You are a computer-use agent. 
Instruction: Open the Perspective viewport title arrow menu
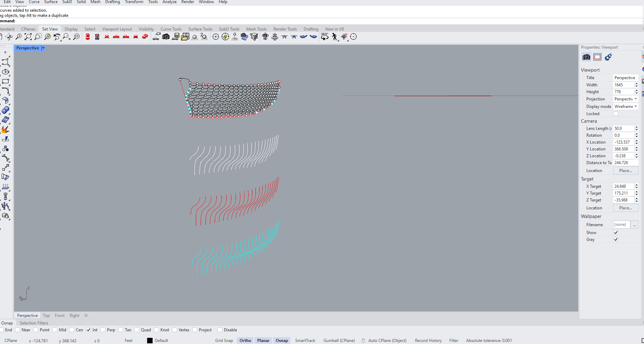click(43, 48)
